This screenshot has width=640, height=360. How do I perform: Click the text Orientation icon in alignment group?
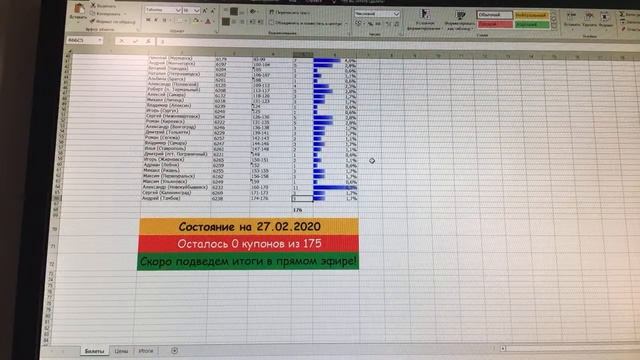coord(253,11)
